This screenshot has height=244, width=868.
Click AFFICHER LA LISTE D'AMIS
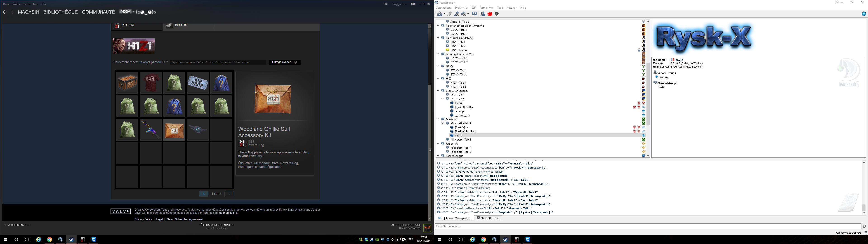pyautogui.click(x=406, y=225)
